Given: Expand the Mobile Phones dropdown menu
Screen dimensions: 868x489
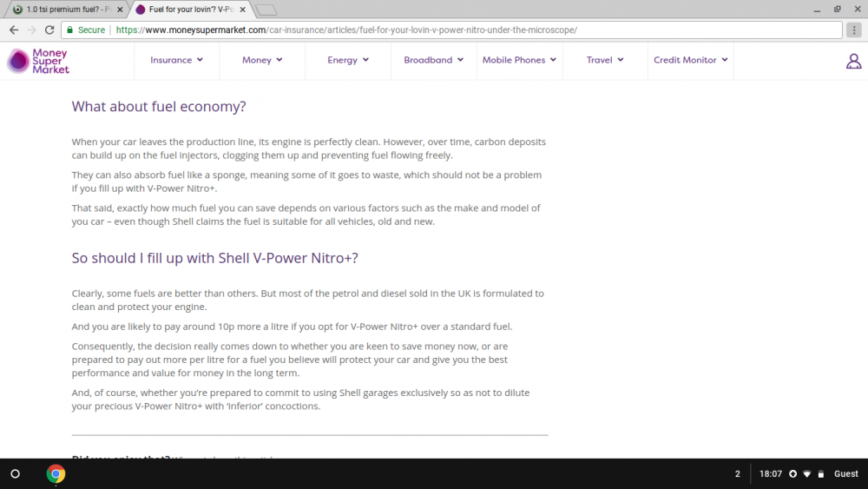Looking at the screenshot, I should tap(519, 60).
